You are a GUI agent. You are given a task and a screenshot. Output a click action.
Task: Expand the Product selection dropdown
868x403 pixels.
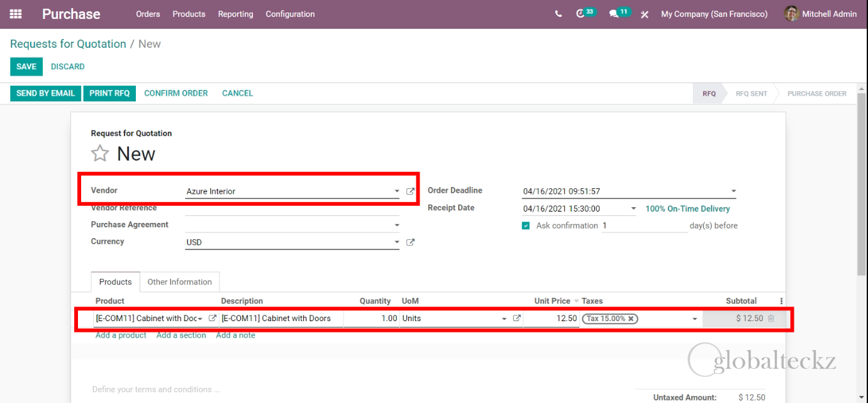pyautogui.click(x=200, y=319)
